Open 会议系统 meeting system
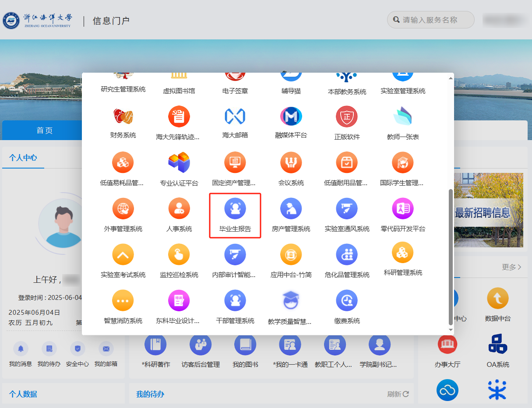Screen dimensions: 532x408 point(291,163)
